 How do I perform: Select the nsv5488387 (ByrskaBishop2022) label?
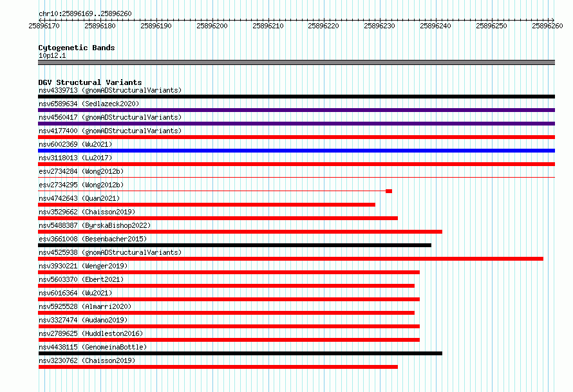[95, 225]
